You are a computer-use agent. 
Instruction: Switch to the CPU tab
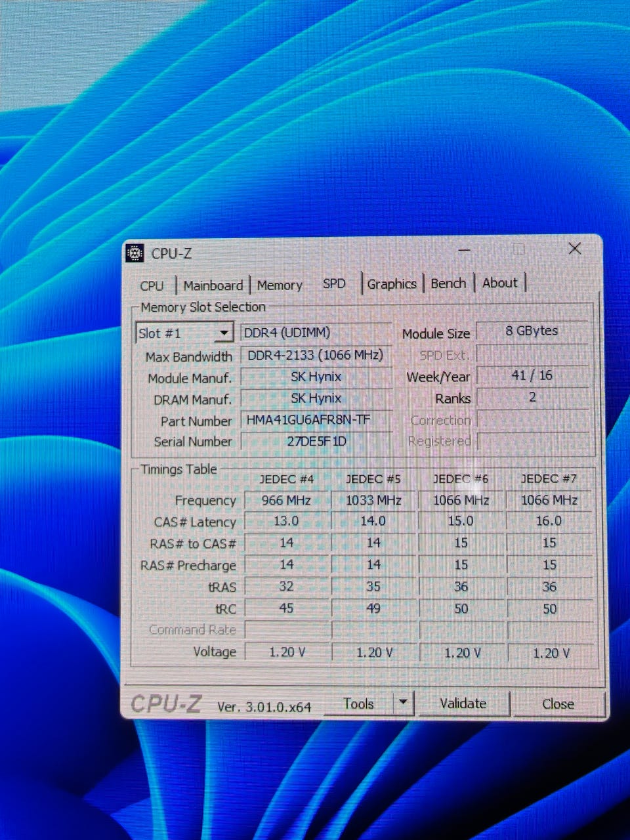pyautogui.click(x=152, y=285)
